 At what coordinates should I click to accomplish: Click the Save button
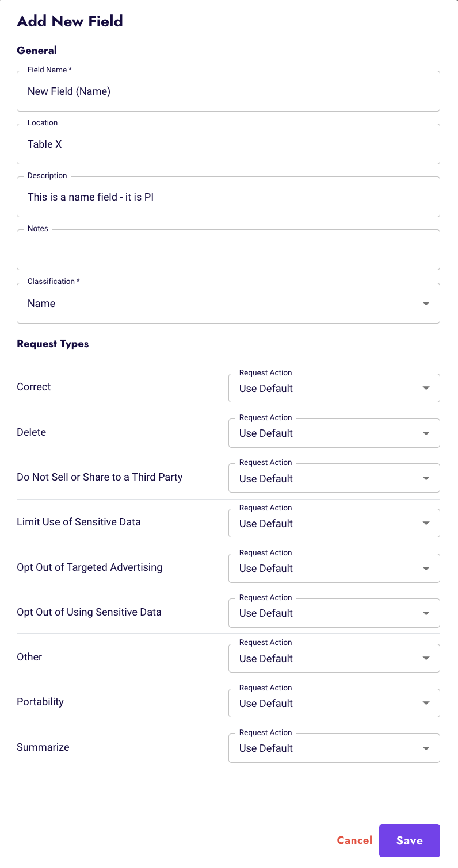coord(410,840)
